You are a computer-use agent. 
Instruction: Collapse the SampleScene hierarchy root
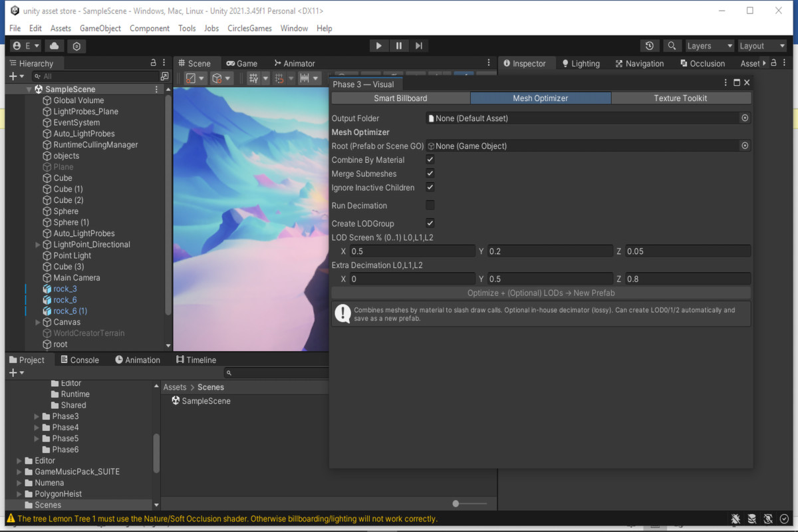[29, 89]
